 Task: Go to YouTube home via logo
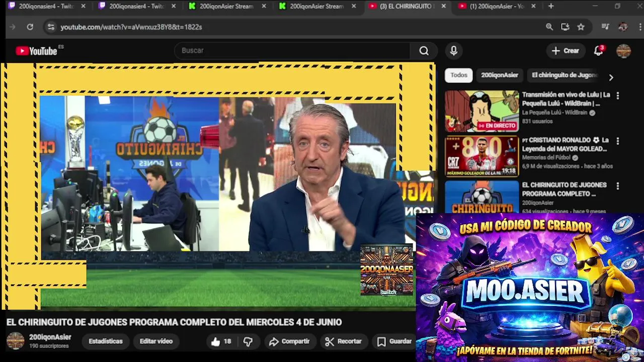click(x=36, y=51)
